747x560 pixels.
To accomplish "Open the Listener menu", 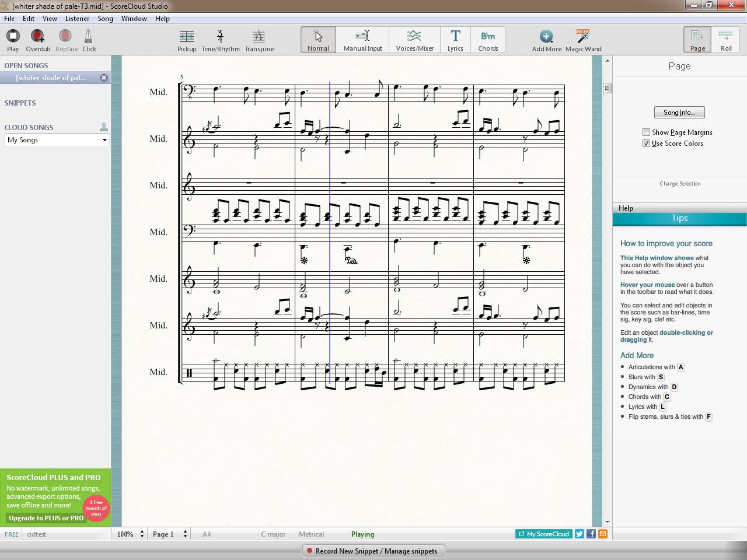I will pyautogui.click(x=77, y=19).
